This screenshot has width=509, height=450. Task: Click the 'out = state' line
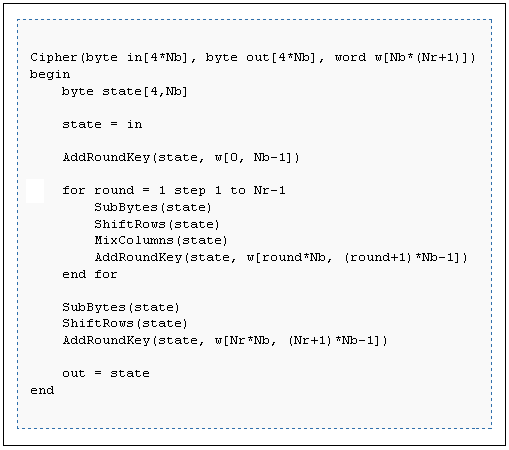coord(106,373)
